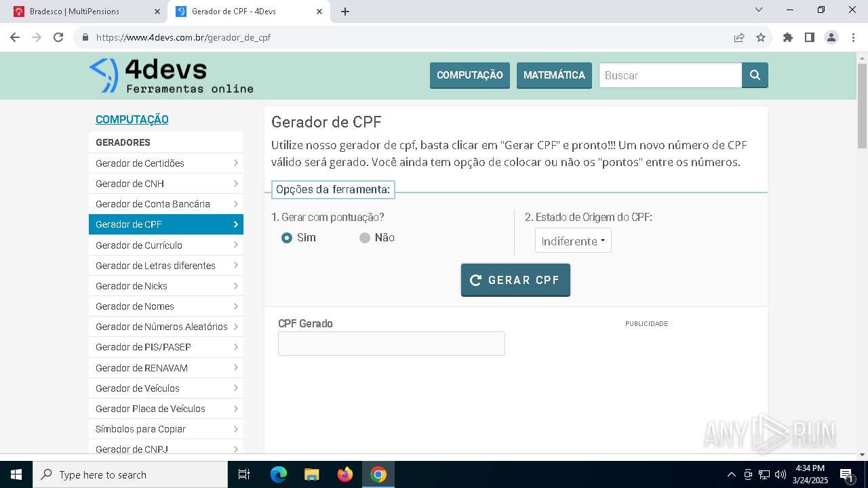
Task: Expand the Gerador de Currículo chevron
Action: 235,245
